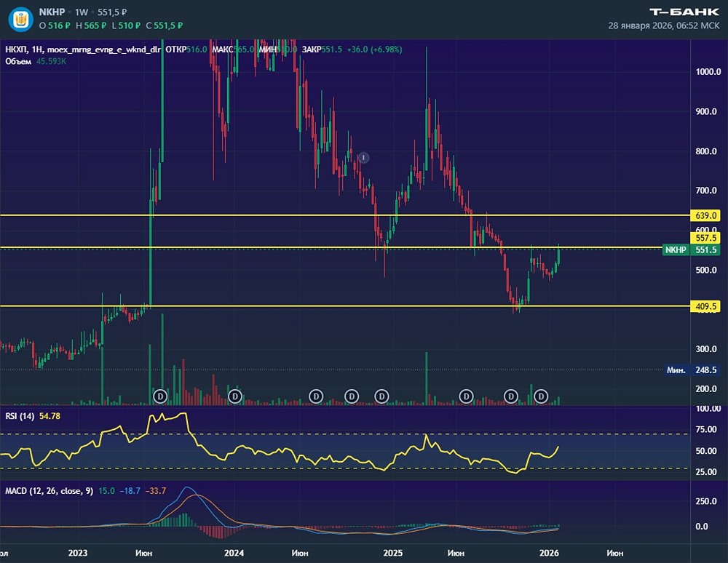Click the MACD line value −18.7
Viewport: 728px width, 563px height.
click(x=130, y=491)
